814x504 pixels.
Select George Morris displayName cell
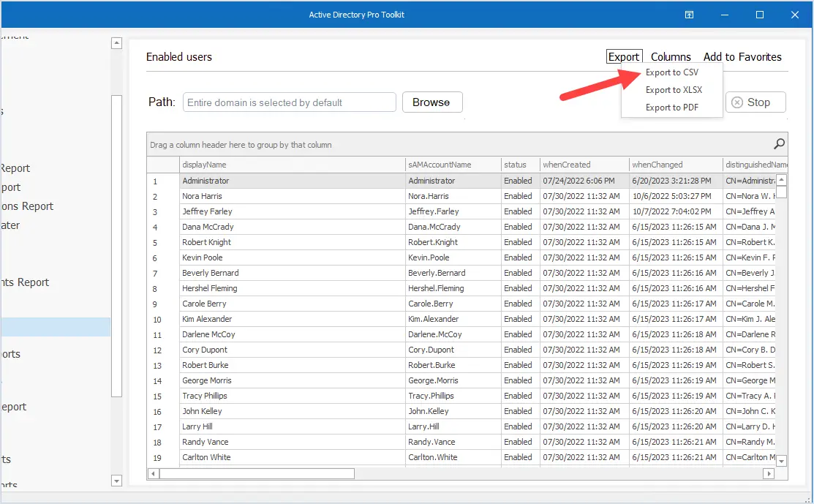click(x=293, y=380)
